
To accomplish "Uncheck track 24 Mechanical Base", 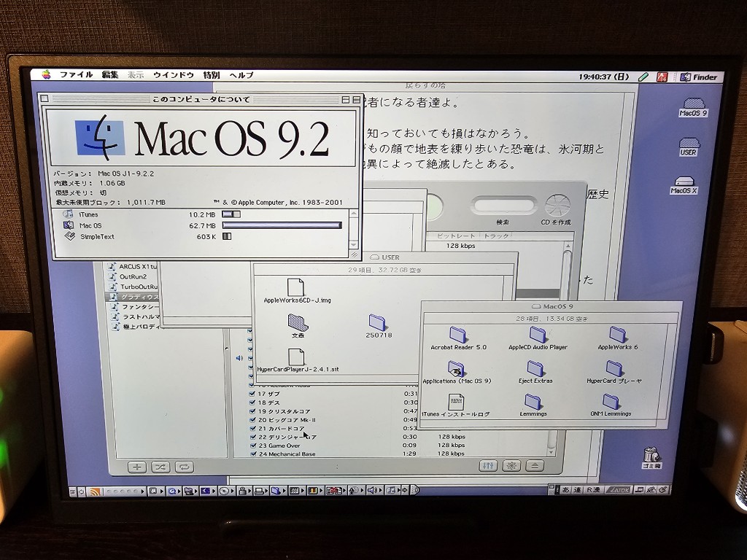I will [252, 454].
